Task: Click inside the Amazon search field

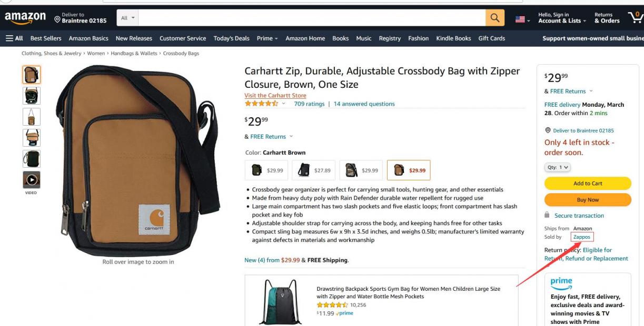Action: [x=312, y=18]
